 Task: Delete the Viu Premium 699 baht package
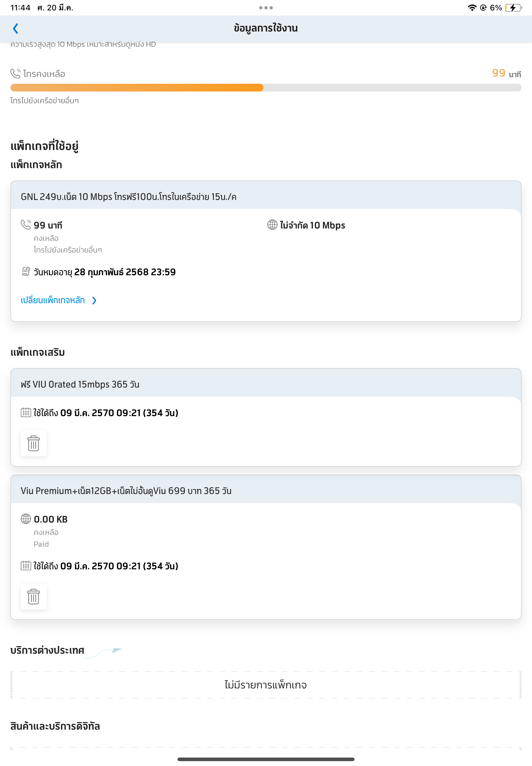34,596
